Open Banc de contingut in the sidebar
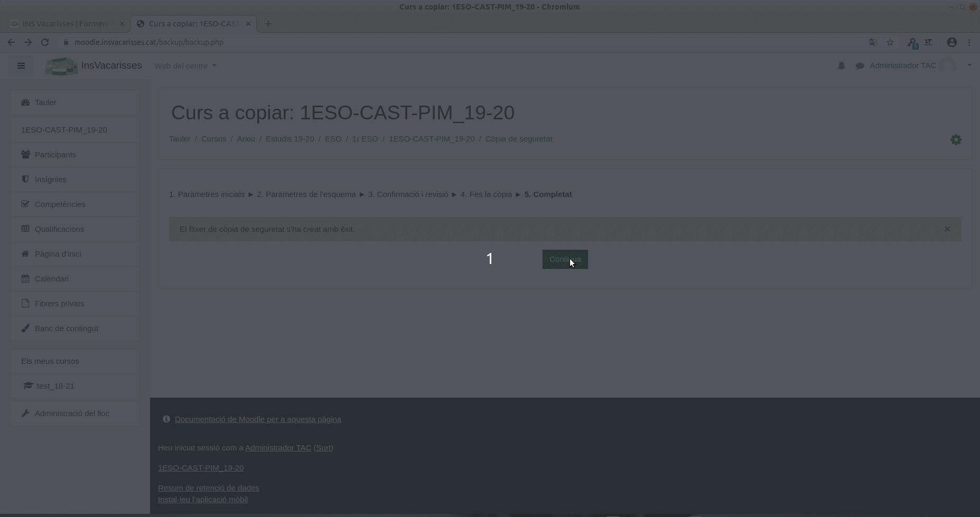980x517 pixels. [75, 328]
